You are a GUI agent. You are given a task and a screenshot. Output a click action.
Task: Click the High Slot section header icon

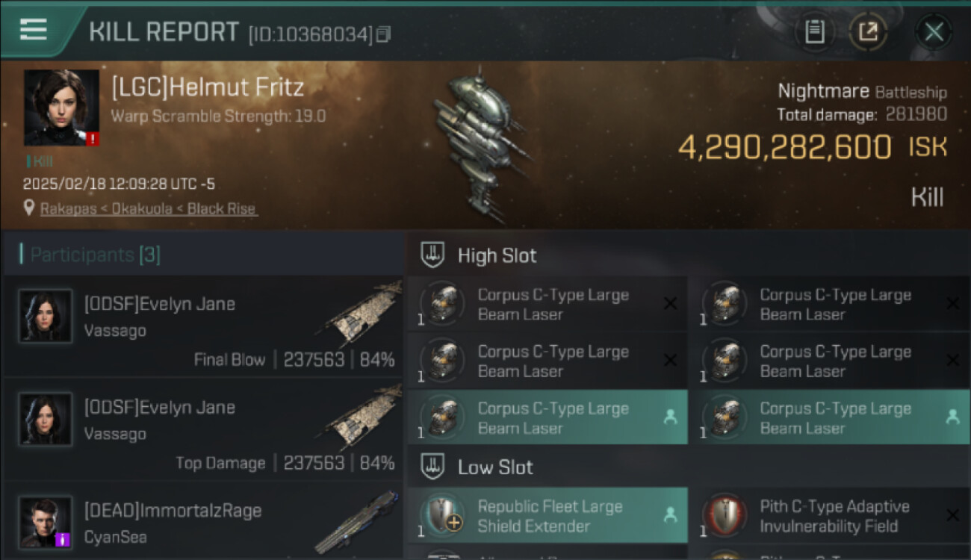coord(432,255)
